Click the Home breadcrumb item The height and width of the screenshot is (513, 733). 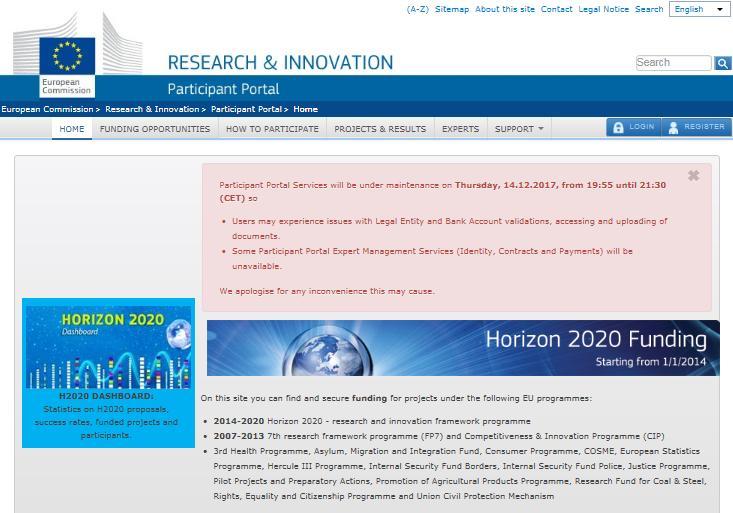coord(306,109)
